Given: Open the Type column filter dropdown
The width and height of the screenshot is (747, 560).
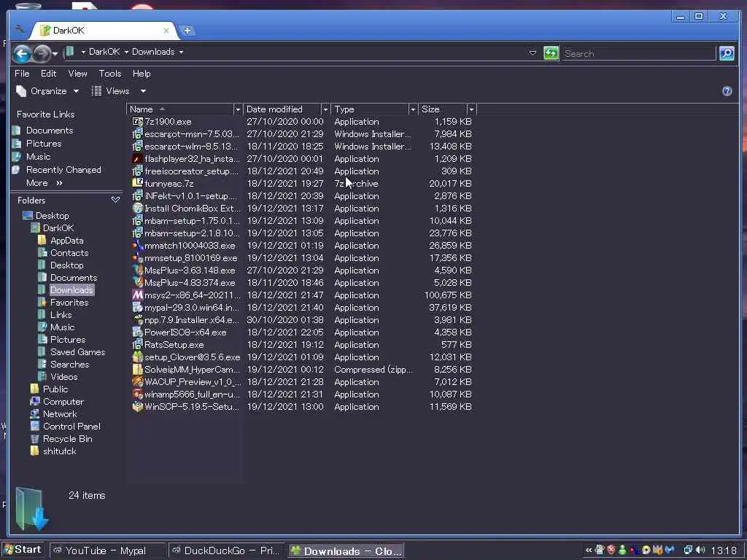Looking at the screenshot, I should 413,109.
